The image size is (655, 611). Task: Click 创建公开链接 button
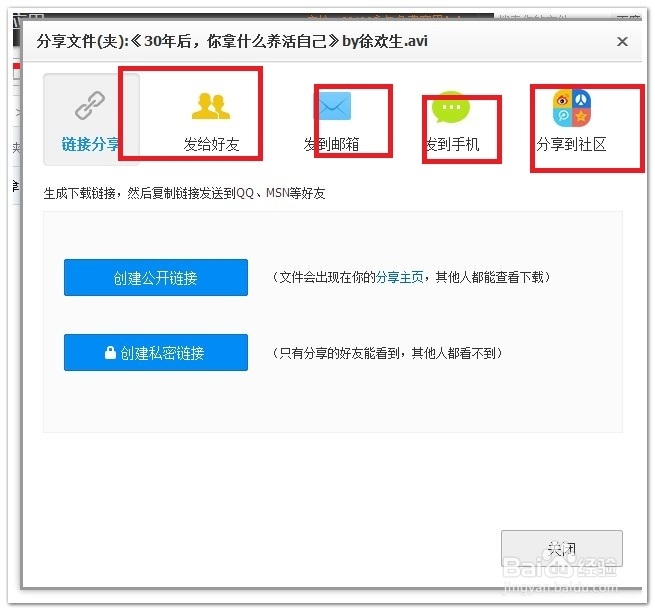156,277
